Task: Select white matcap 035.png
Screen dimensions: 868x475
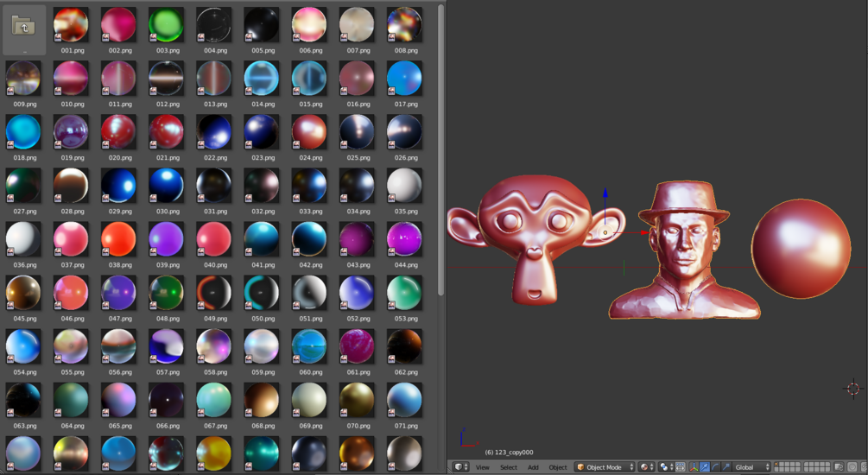Action: tap(404, 186)
